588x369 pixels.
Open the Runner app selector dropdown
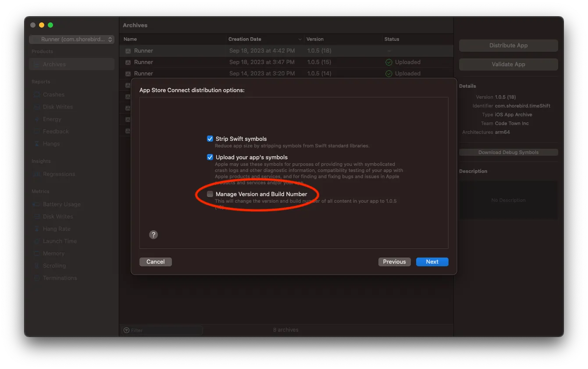coord(71,39)
